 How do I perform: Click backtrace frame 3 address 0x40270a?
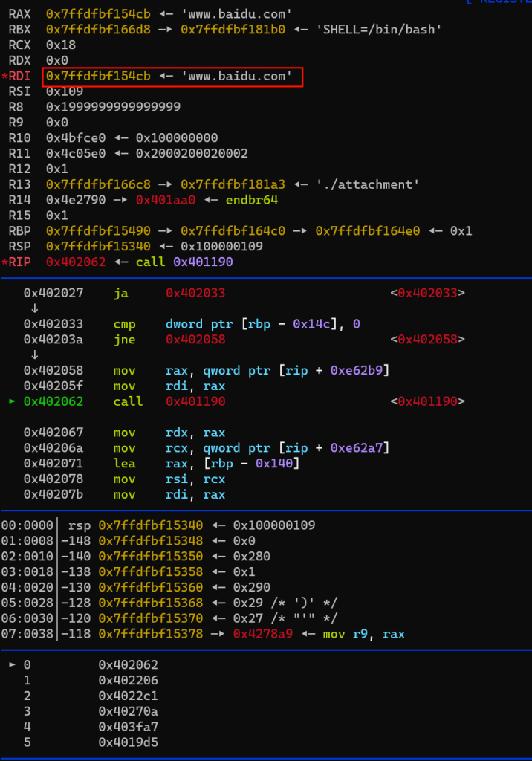pos(128,711)
